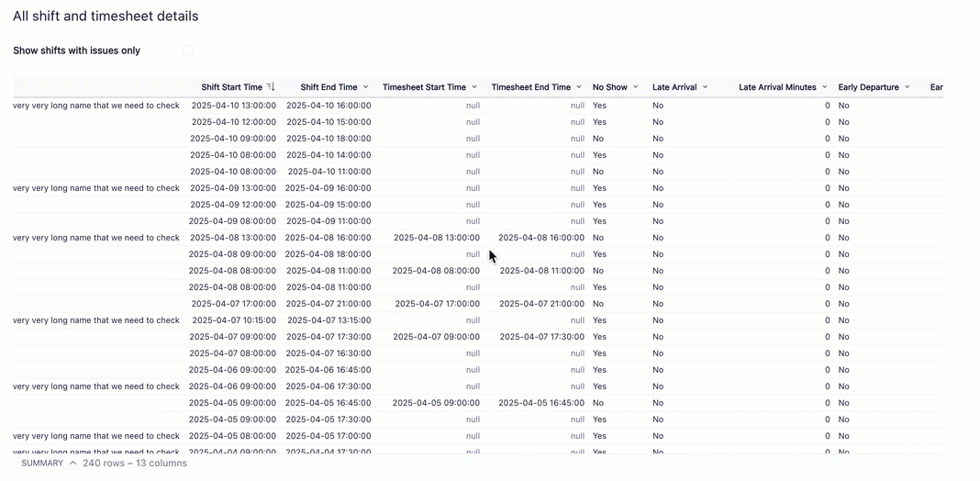Click the Timesheet Start Time header label
Image resolution: width=980 pixels, height=481 pixels.
424,87
